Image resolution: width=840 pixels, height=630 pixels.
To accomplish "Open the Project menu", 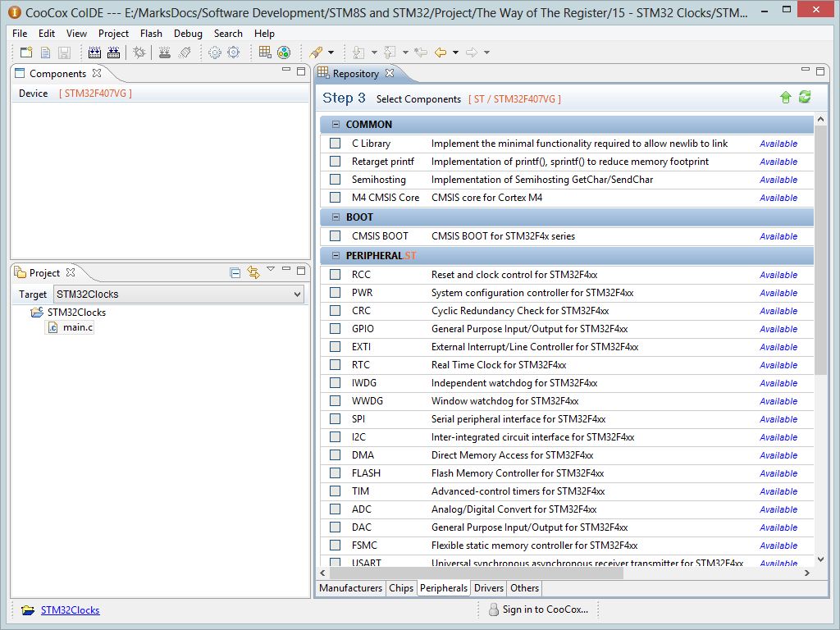I will coord(113,33).
